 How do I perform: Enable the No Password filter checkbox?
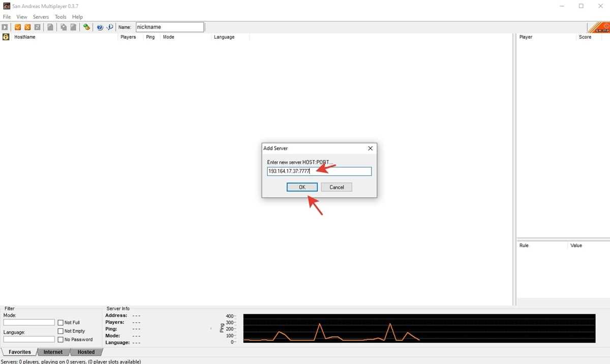point(60,340)
